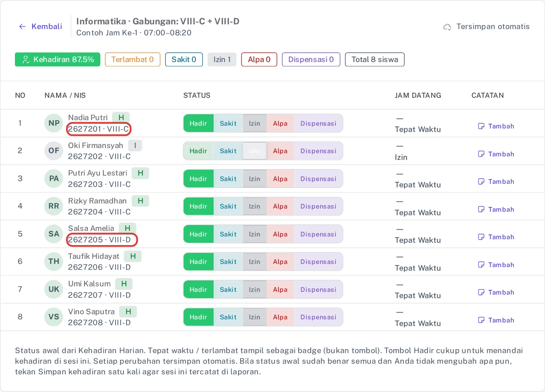The height and width of the screenshot is (392, 545).
Task: Add a note for Putri Ayu Lestari
Action: click(x=496, y=181)
